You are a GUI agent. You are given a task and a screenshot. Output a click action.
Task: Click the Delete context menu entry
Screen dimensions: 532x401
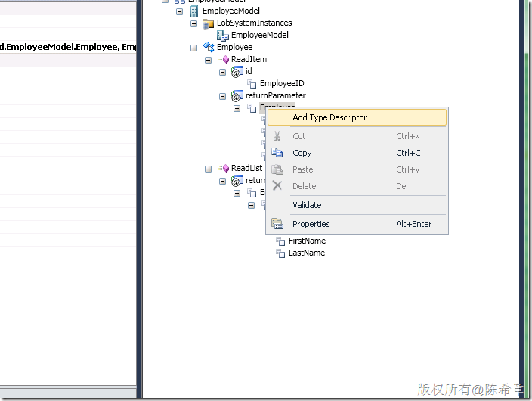[357, 186]
